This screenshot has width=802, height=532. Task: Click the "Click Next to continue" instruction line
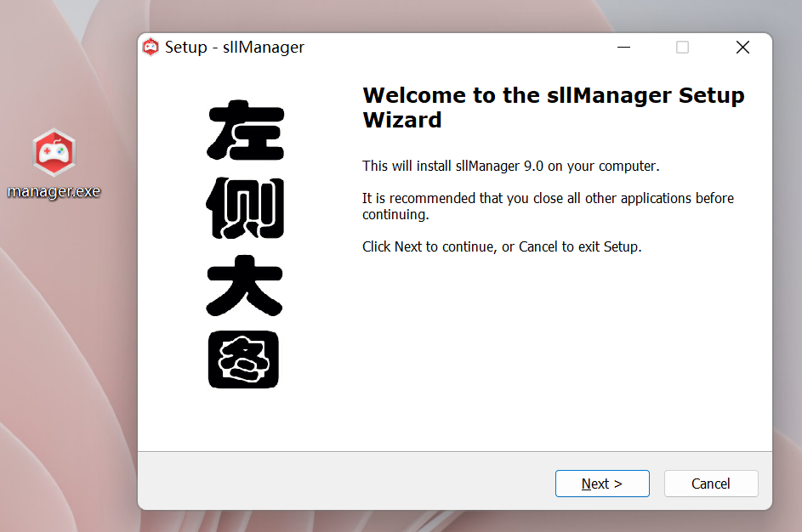502,247
